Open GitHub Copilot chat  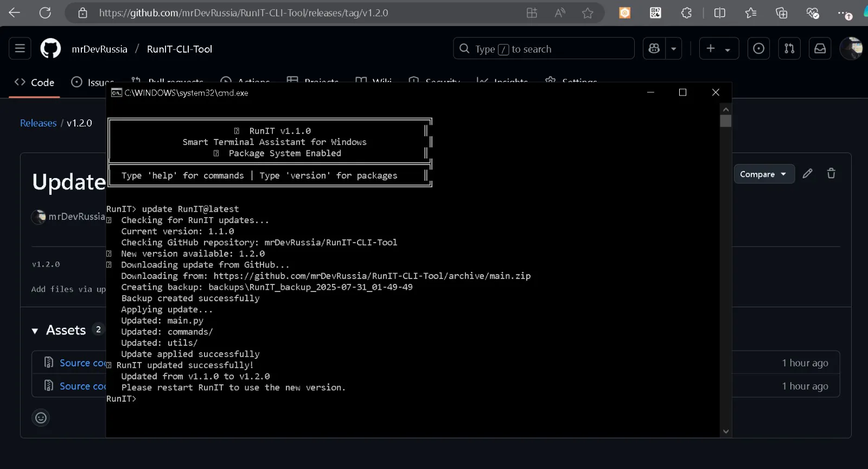[654, 48]
